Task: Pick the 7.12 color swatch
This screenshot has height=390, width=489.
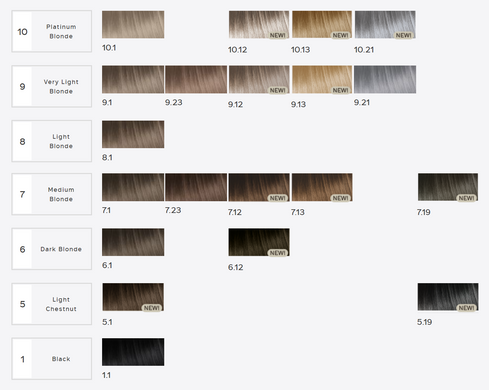Action: click(x=259, y=187)
